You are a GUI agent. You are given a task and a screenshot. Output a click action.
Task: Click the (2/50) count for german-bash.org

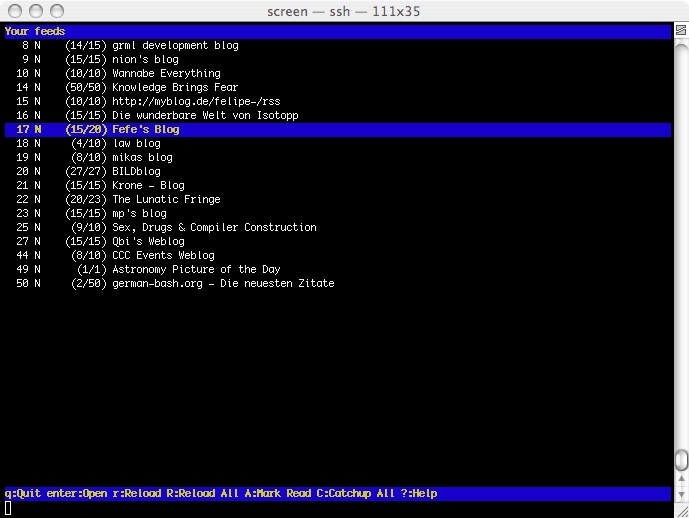click(89, 283)
